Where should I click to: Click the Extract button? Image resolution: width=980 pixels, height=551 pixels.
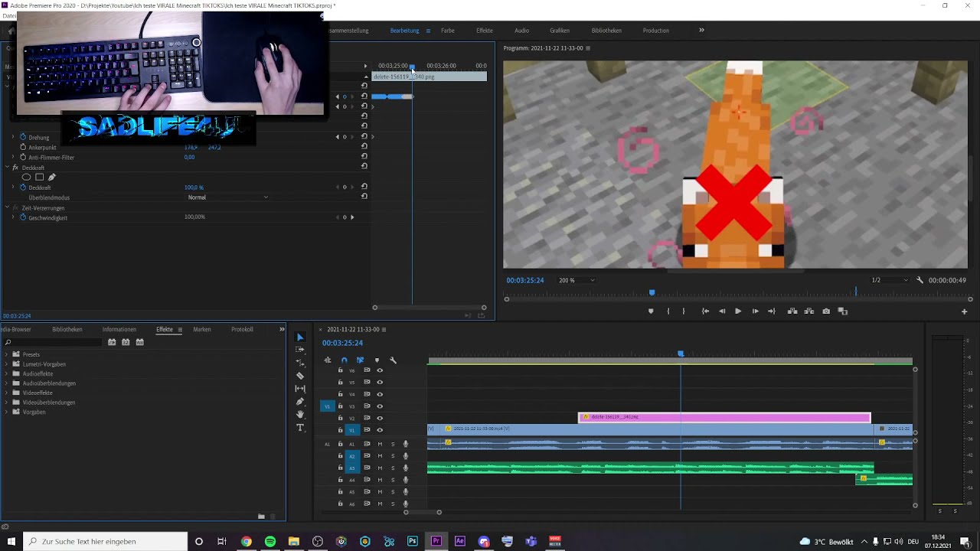[808, 311]
